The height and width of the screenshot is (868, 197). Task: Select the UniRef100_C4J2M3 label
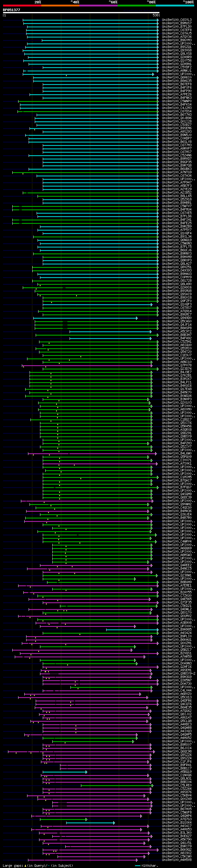tap(176, 108)
